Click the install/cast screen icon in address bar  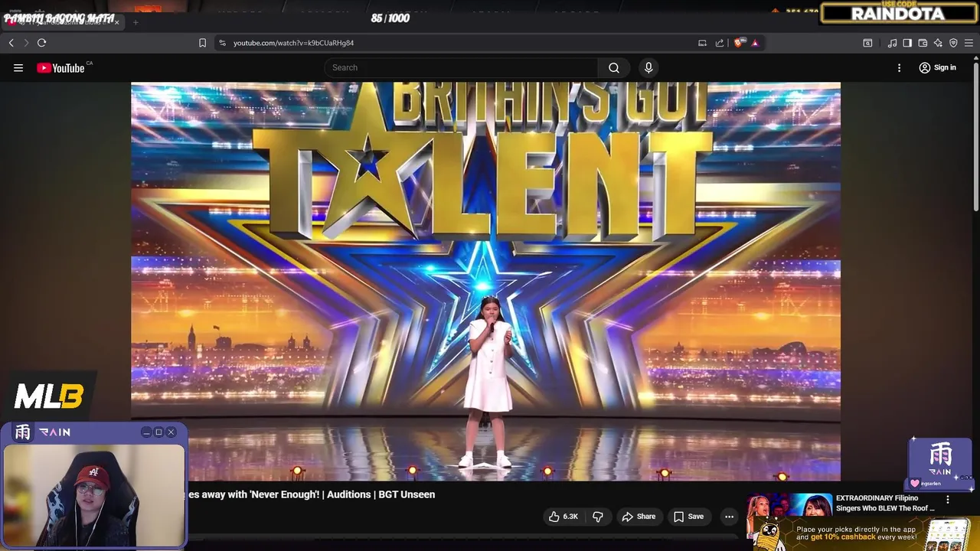(702, 43)
